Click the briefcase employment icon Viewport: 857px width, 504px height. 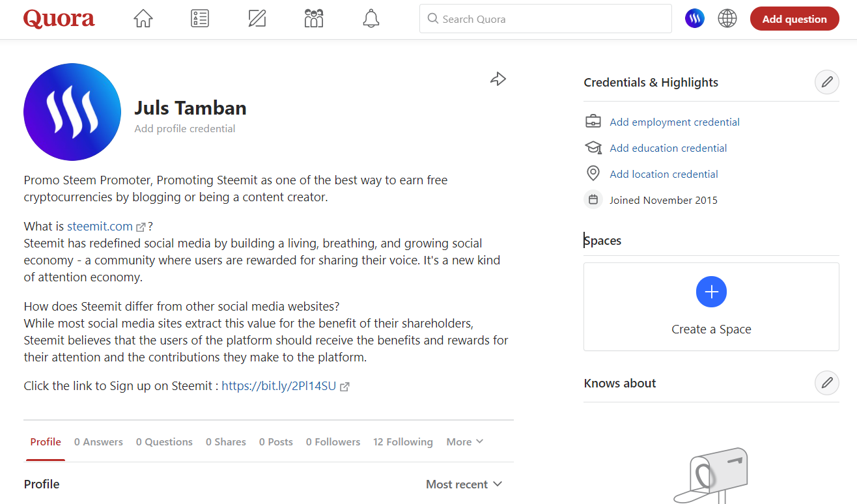(x=593, y=122)
